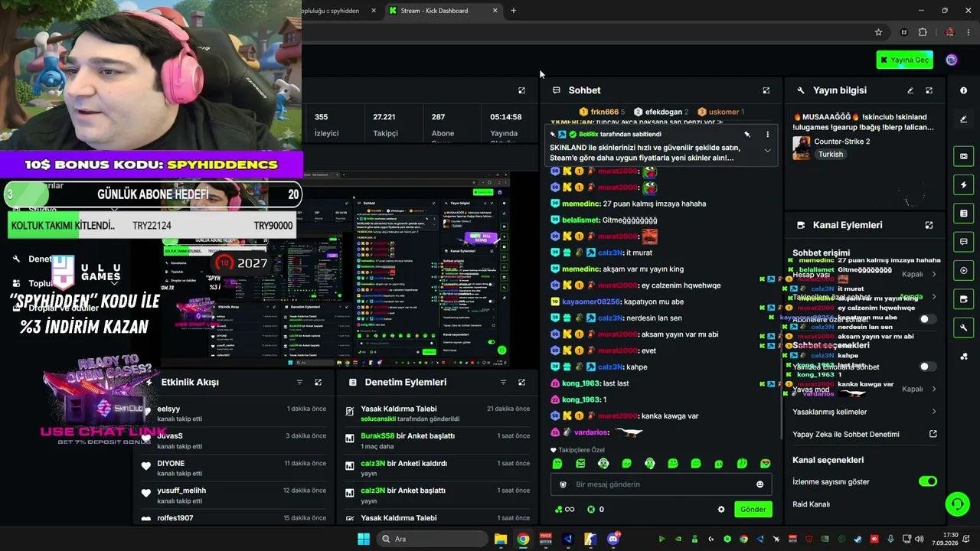
Task: Open Takipçilere özel sohbet setting chevron
Action: click(933, 296)
